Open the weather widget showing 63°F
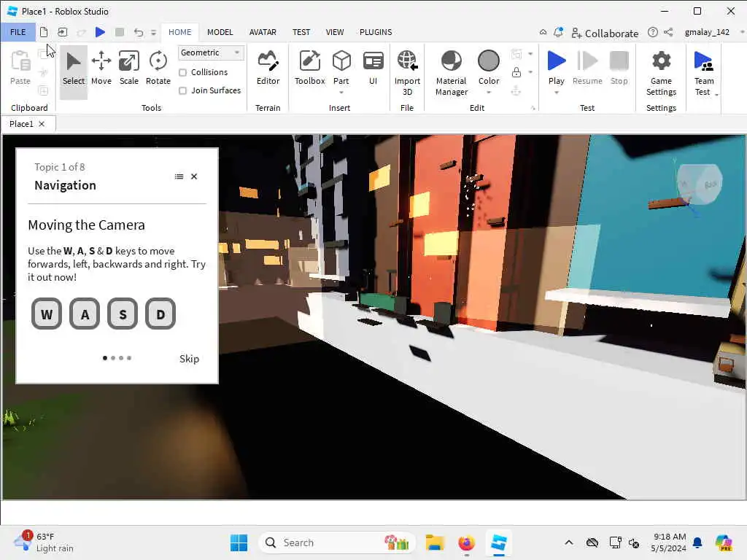Image resolution: width=747 pixels, height=560 pixels. tap(44, 542)
